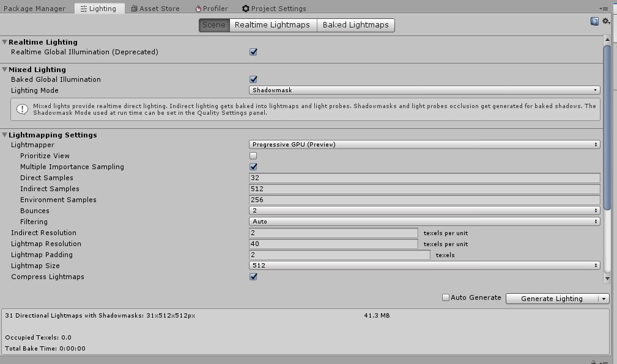617x364 pixels.
Task: Open the Asset Store tab
Action: click(155, 9)
